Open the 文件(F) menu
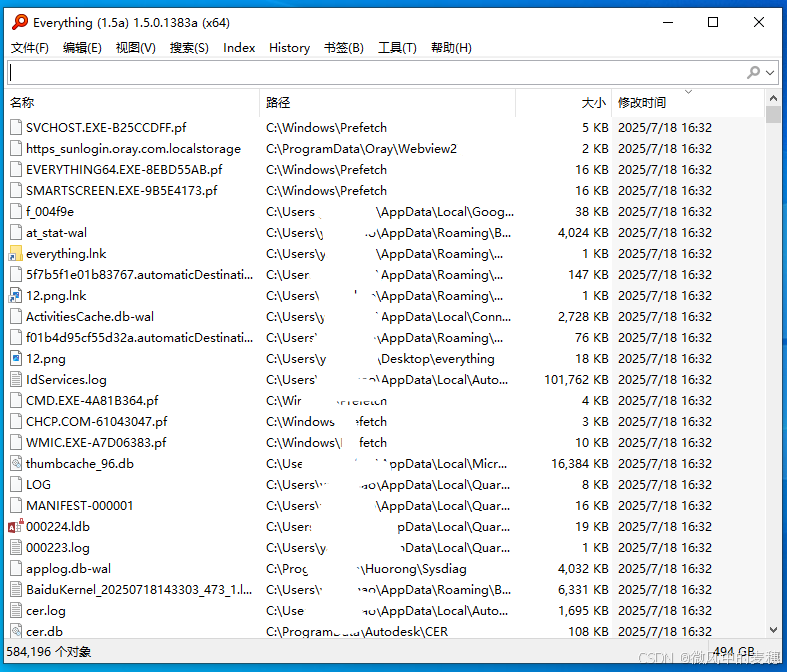The width and height of the screenshot is (787, 672). [30, 48]
